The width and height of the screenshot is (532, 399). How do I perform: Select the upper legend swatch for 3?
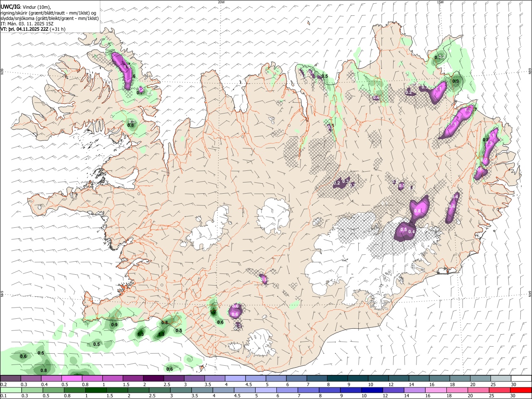click(x=195, y=378)
